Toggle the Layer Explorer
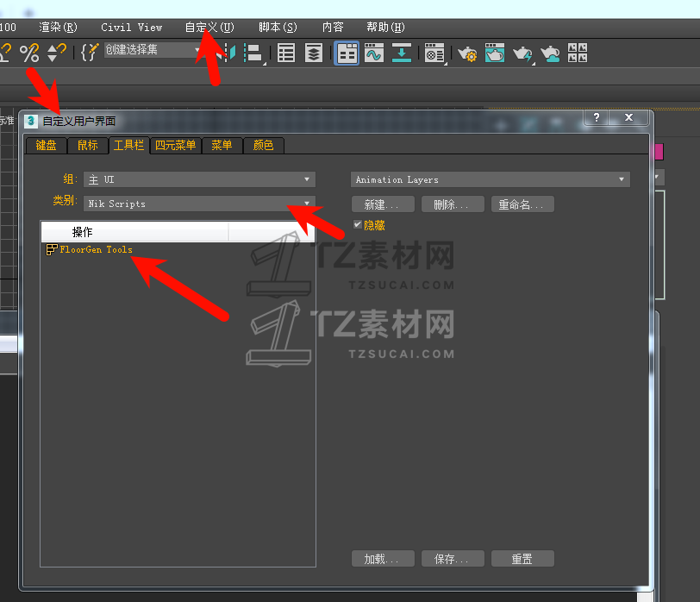The width and height of the screenshot is (700, 602). tap(314, 53)
